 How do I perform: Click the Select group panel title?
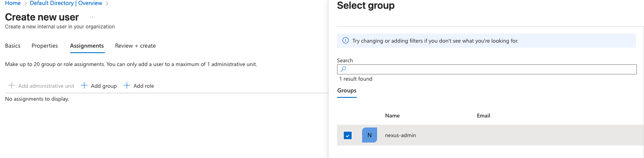coord(366,5)
